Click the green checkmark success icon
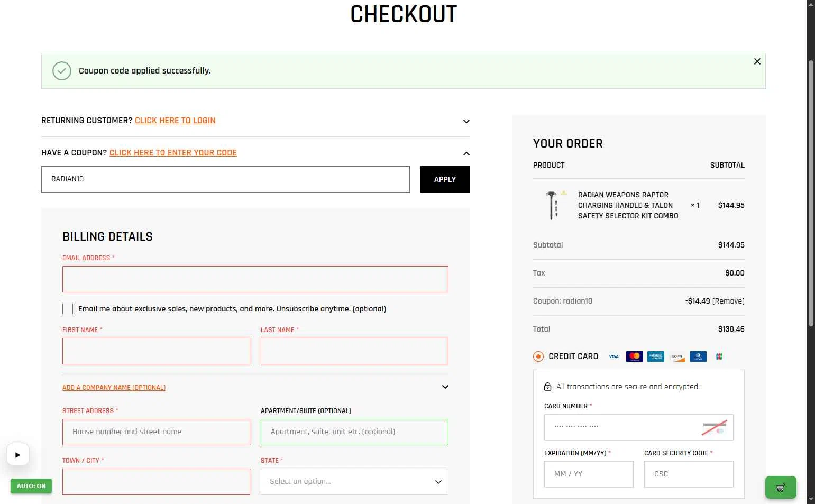 click(x=62, y=71)
